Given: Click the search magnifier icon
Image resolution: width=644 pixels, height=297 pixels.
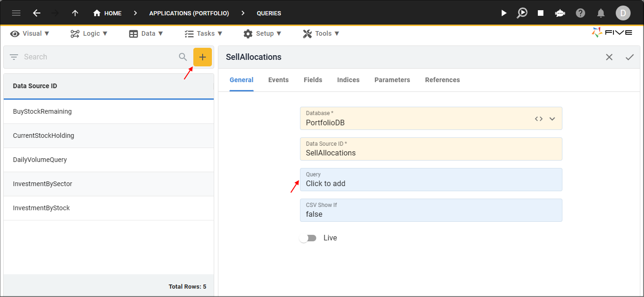Looking at the screenshot, I should [183, 57].
